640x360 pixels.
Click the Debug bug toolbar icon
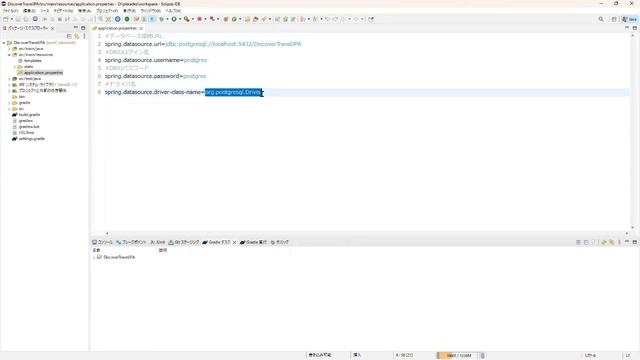(x=162, y=19)
